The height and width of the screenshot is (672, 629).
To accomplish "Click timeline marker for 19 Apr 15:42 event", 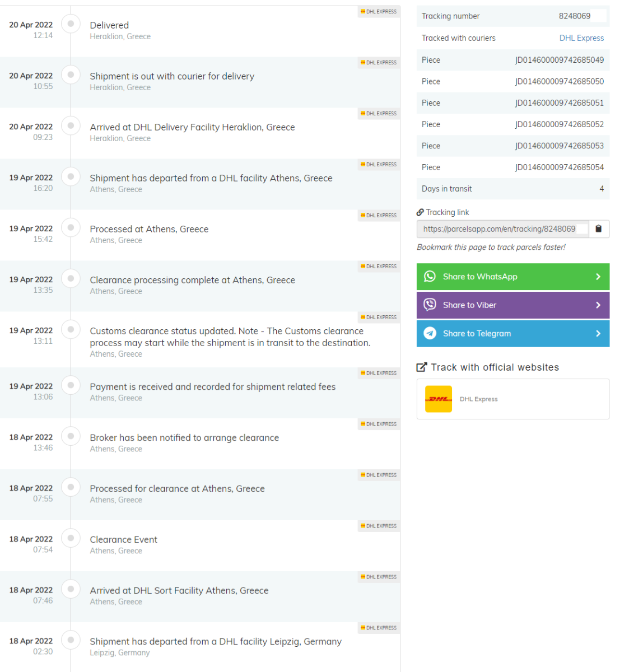I will [71, 227].
